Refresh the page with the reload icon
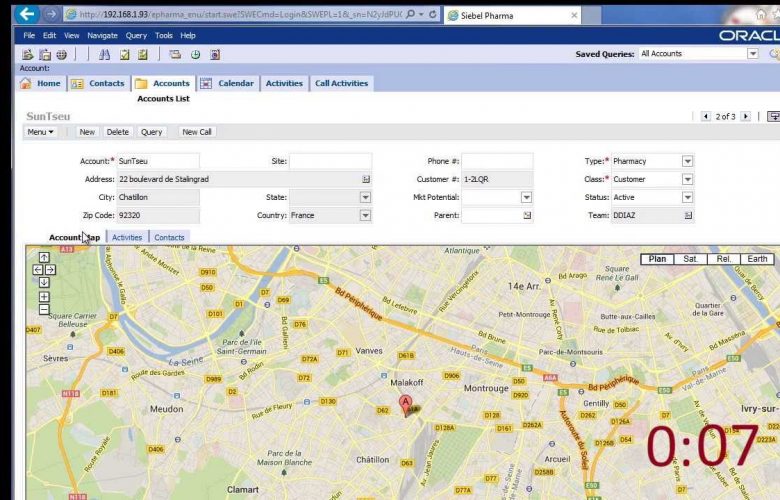 (x=433, y=14)
